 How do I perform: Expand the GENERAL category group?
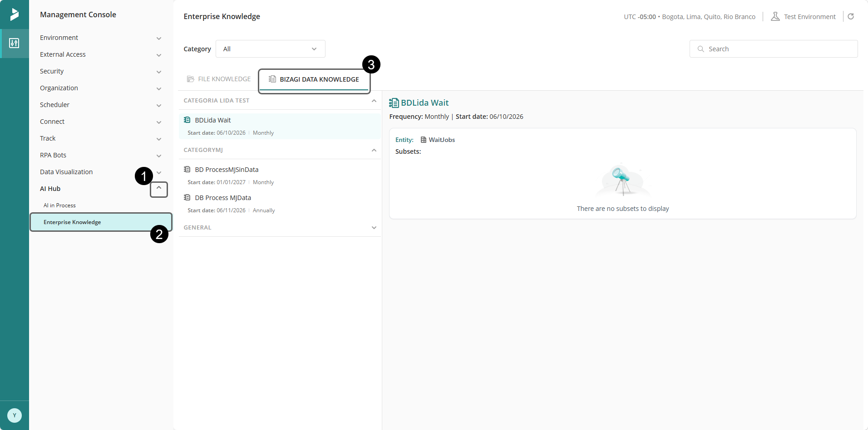pos(374,228)
